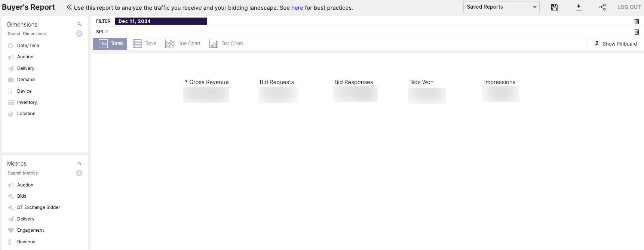Image resolution: width=644 pixels, height=250 pixels.
Task: Delete the split row with trash icon
Action: [x=637, y=32]
